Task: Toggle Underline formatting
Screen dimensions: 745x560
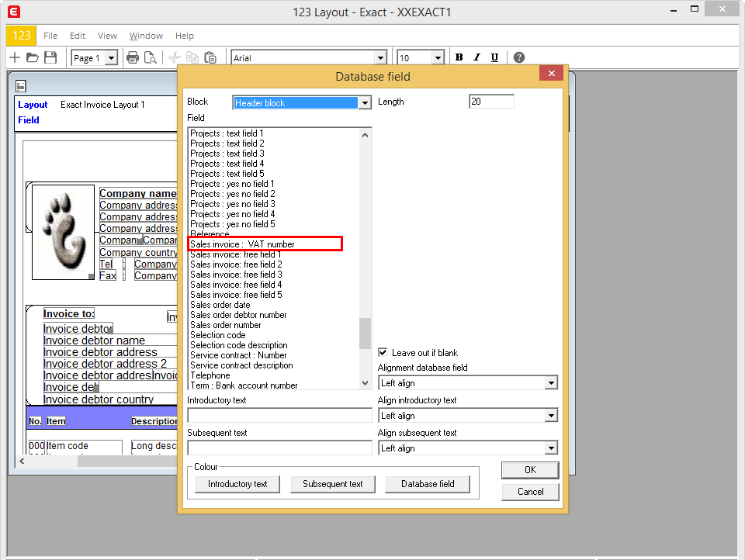Action: [x=494, y=57]
